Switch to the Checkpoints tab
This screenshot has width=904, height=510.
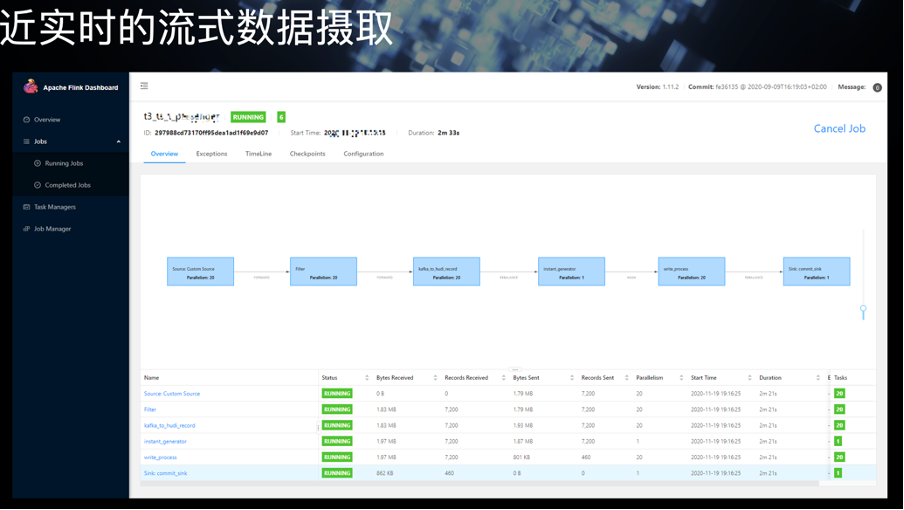pyautogui.click(x=307, y=154)
